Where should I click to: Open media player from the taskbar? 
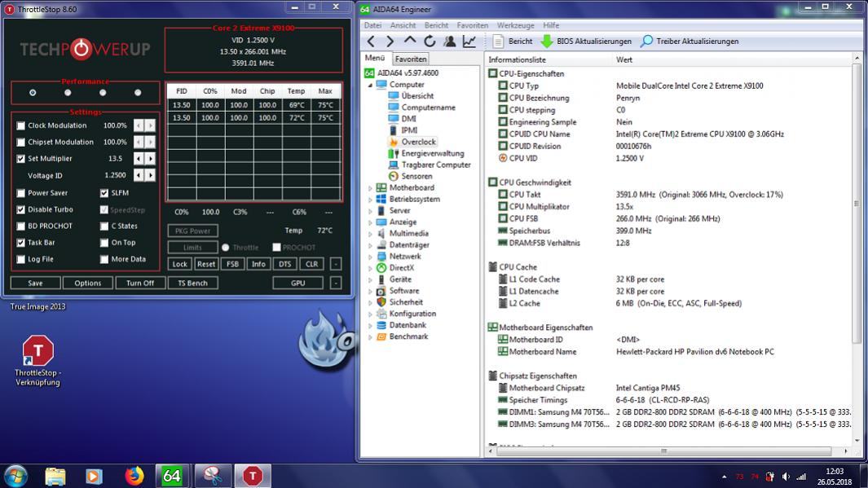point(94,476)
